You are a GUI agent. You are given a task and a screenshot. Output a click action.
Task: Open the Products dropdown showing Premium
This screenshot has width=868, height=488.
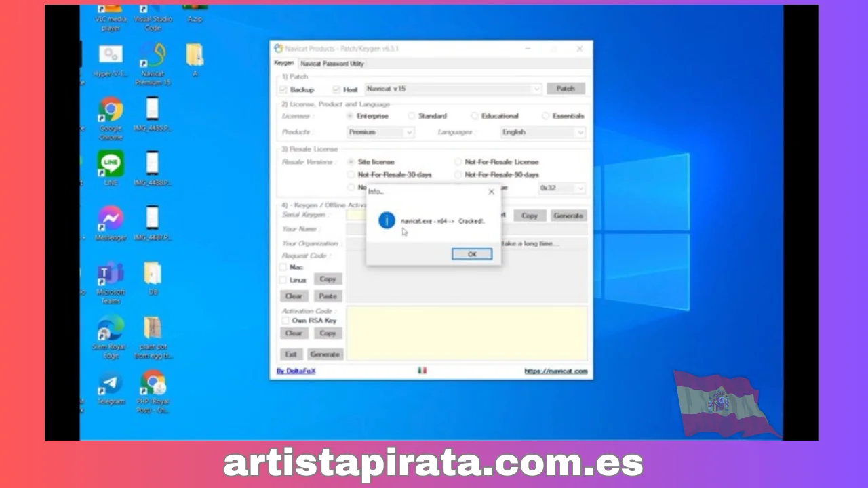[x=380, y=132]
